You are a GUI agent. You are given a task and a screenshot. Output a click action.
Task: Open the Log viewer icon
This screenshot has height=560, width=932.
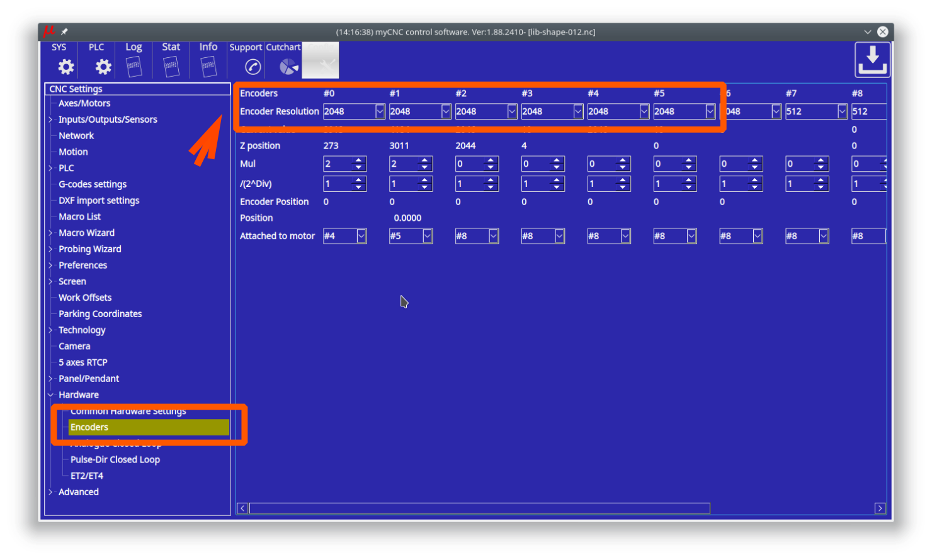coord(134,66)
